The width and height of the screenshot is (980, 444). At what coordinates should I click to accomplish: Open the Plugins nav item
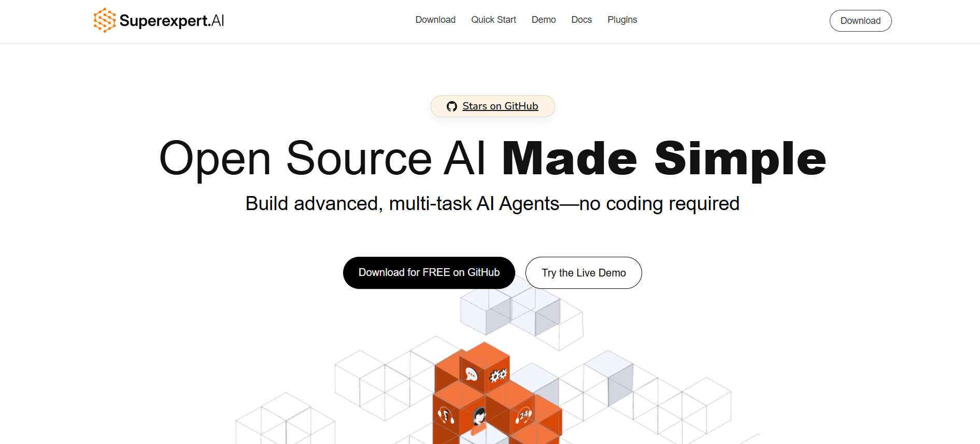[622, 20]
